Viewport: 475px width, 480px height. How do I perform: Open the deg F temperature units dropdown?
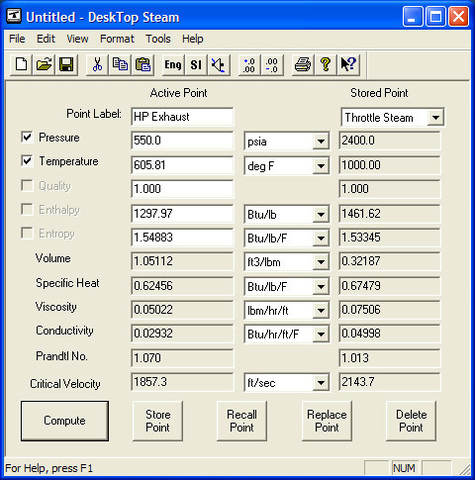coord(321,166)
